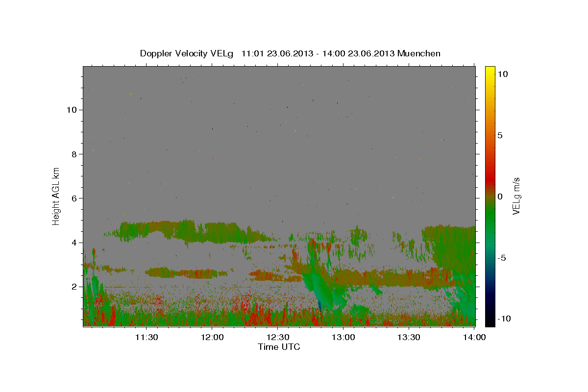
Task: Click the colorbar tick label -5
Action: (502, 258)
